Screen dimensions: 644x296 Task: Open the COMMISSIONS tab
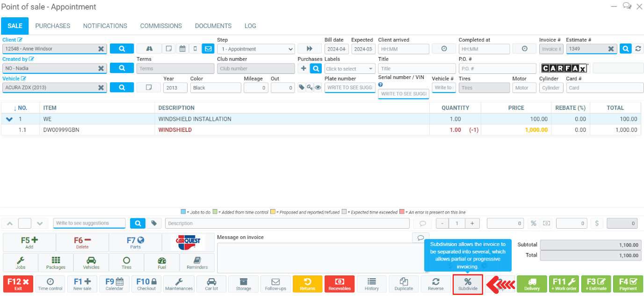pos(161,26)
